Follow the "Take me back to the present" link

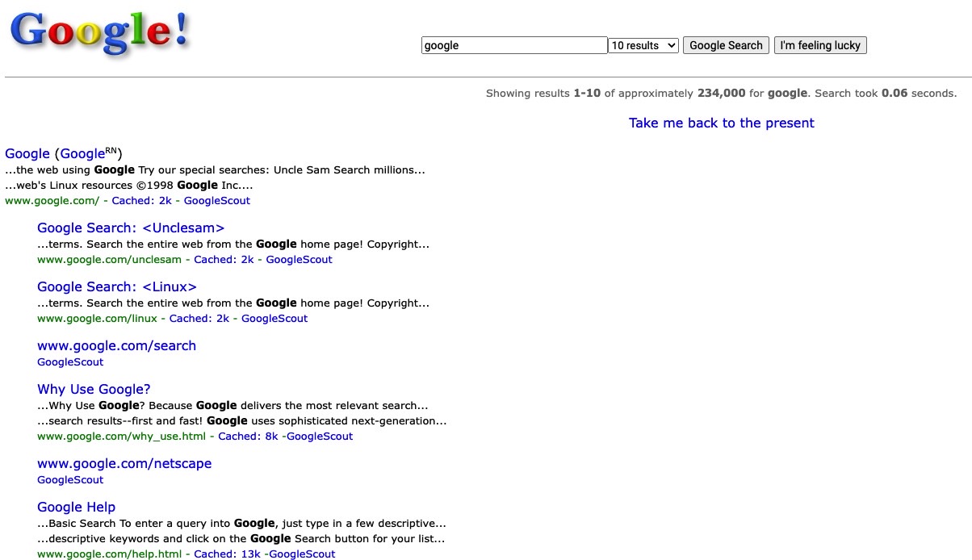(x=722, y=123)
